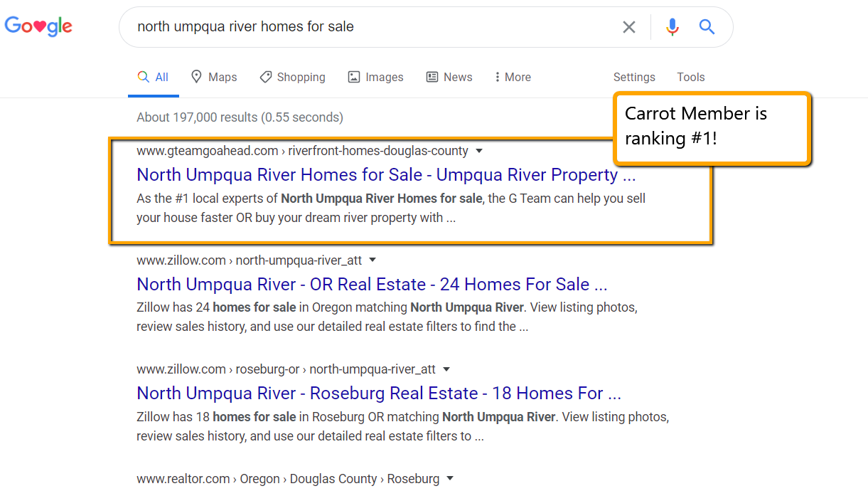Open search Settings
The height and width of the screenshot is (491, 868).
pos(634,77)
